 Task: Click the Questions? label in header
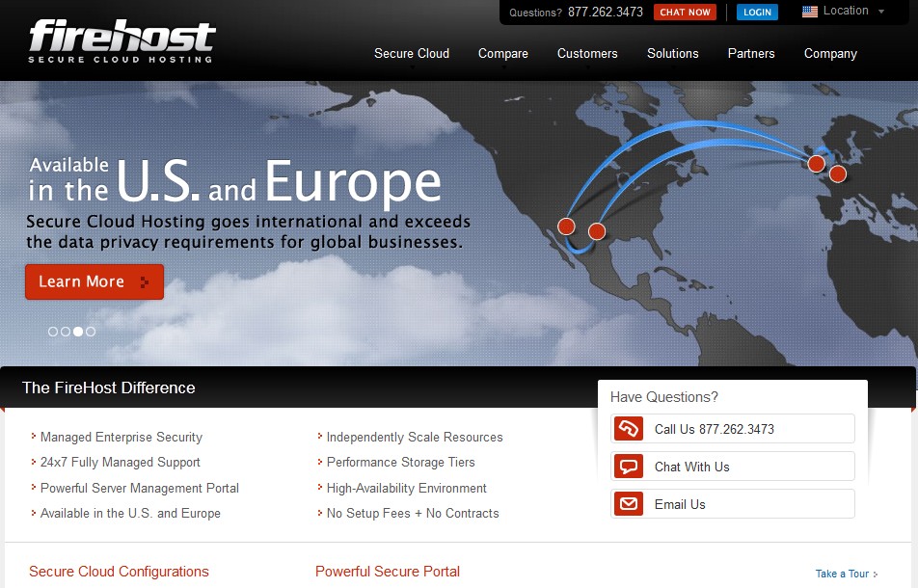[536, 13]
